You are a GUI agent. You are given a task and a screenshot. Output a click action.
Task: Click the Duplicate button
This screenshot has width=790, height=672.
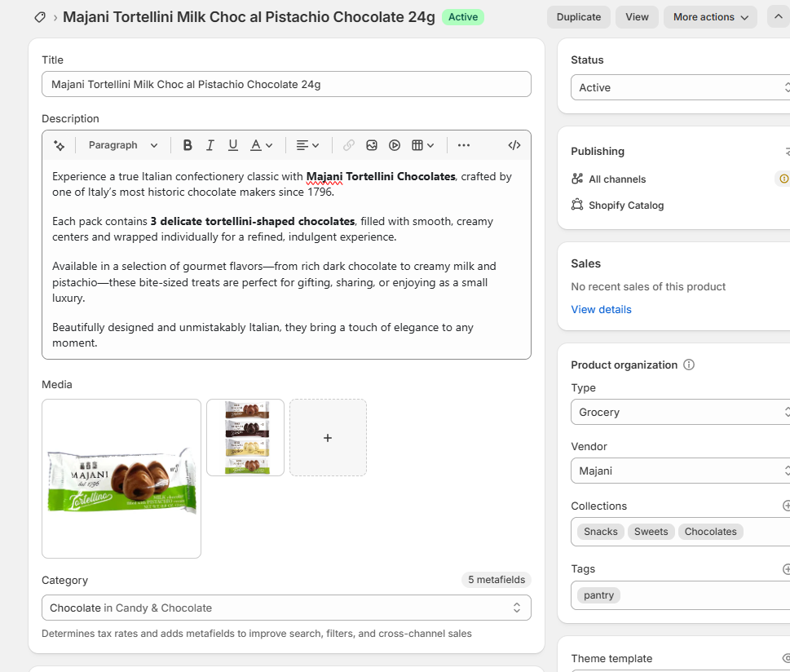(x=578, y=17)
